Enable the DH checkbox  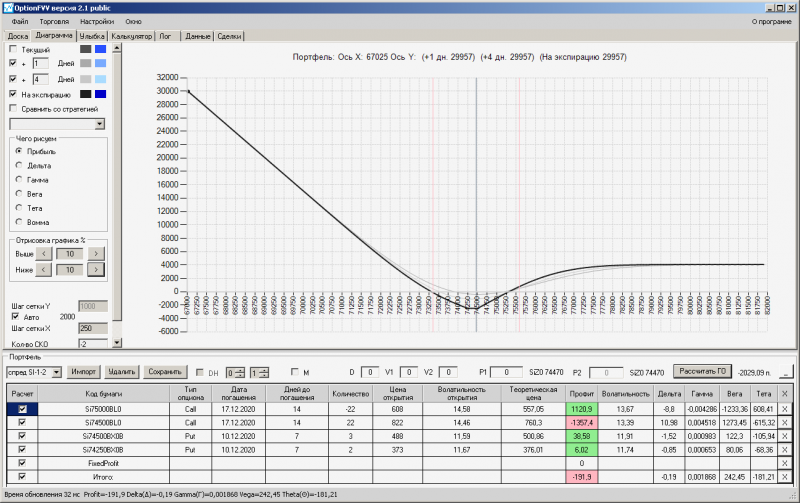point(199,372)
